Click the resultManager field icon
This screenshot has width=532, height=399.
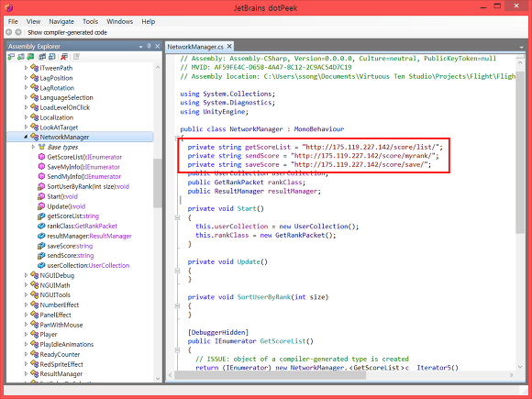(41, 236)
